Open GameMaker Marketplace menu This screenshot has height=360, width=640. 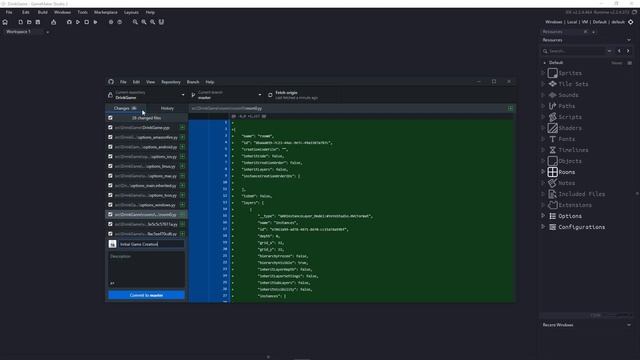tap(106, 13)
